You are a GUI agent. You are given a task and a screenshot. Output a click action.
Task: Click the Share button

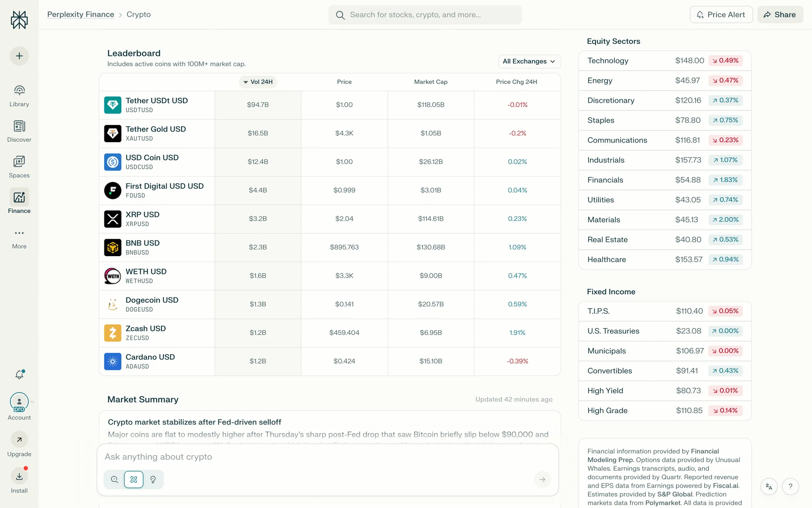780,15
